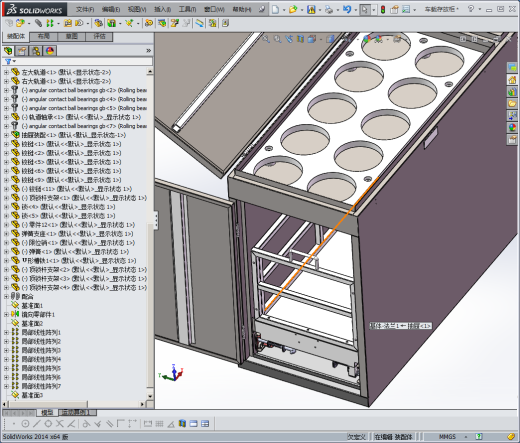Click the Rebuild traffic light icon
The width and height of the screenshot is (520, 443).
pyautogui.click(x=383, y=10)
